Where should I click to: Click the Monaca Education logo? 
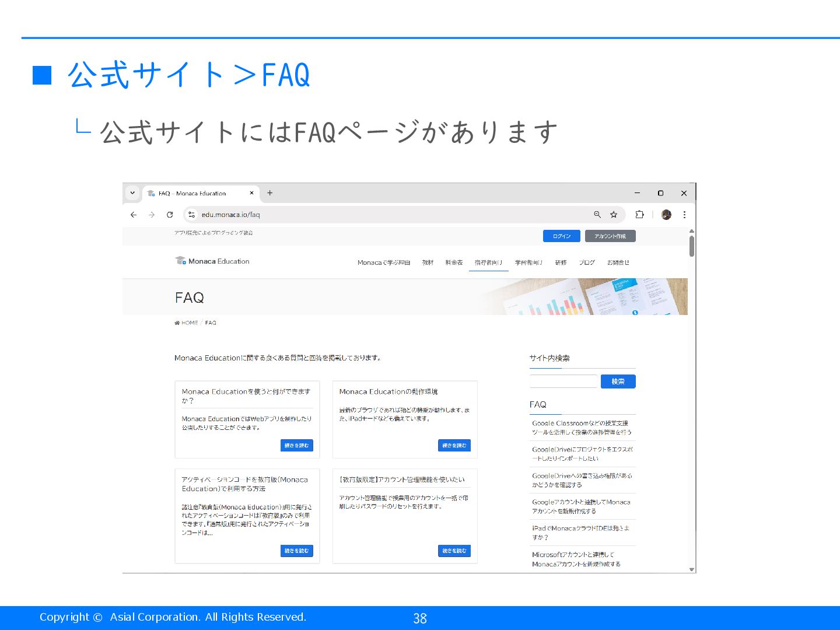(212, 261)
